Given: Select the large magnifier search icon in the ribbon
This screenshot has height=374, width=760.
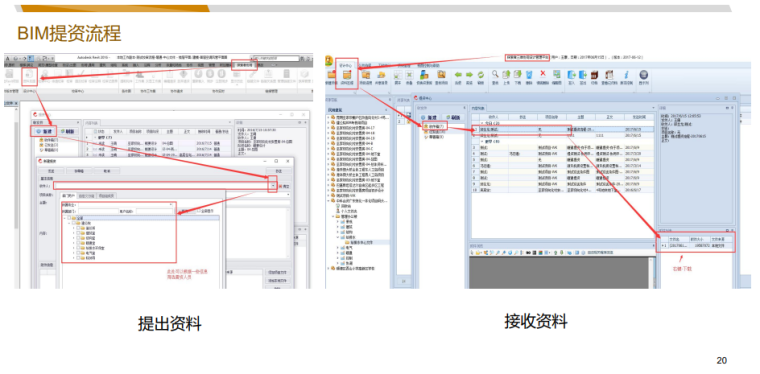Looking at the screenshot, I should (495, 74).
